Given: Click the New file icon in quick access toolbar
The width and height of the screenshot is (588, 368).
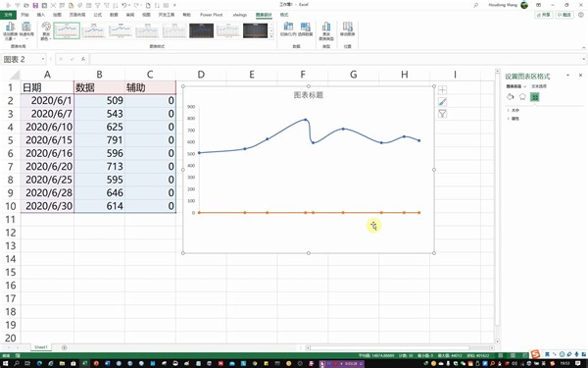Looking at the screenshot, I should pyautogui.click(x=148, y=5).
